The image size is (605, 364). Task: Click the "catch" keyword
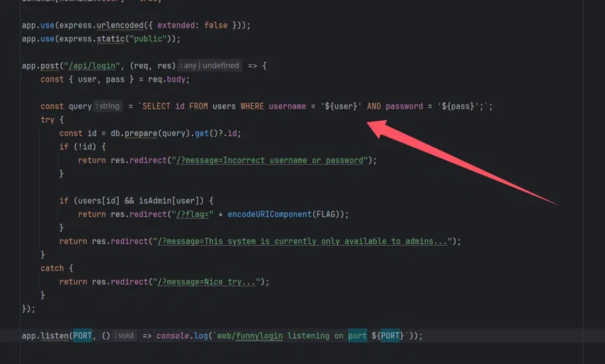pos(52,268)
